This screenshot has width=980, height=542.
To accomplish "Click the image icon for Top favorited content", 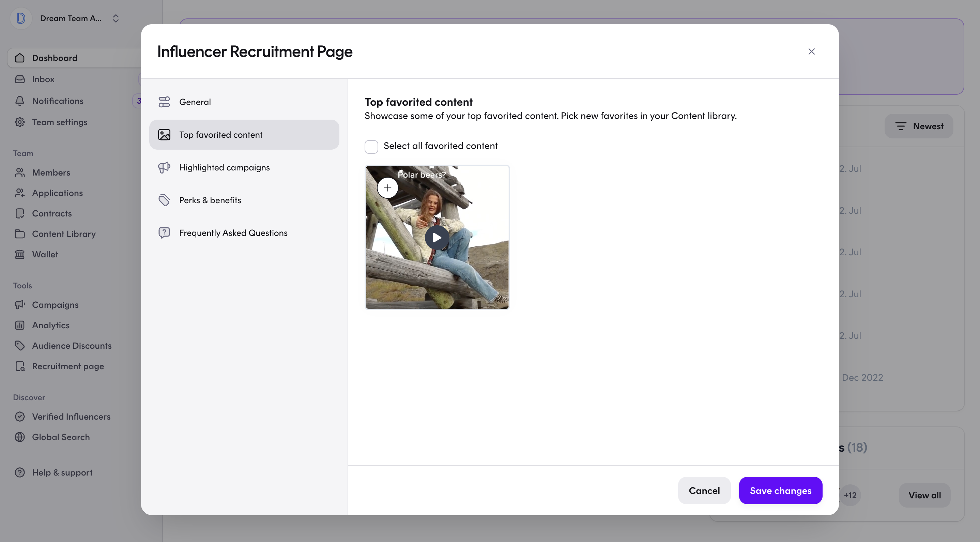I will point(164,135).
